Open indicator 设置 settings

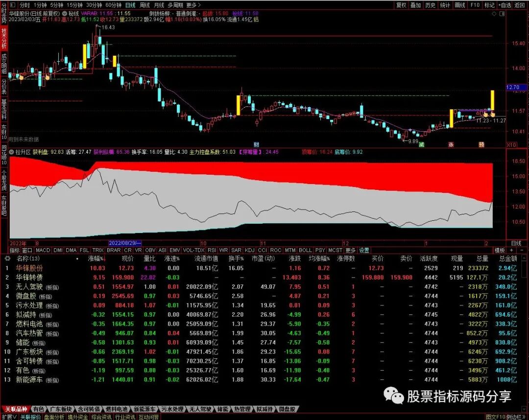coord(364,251)
